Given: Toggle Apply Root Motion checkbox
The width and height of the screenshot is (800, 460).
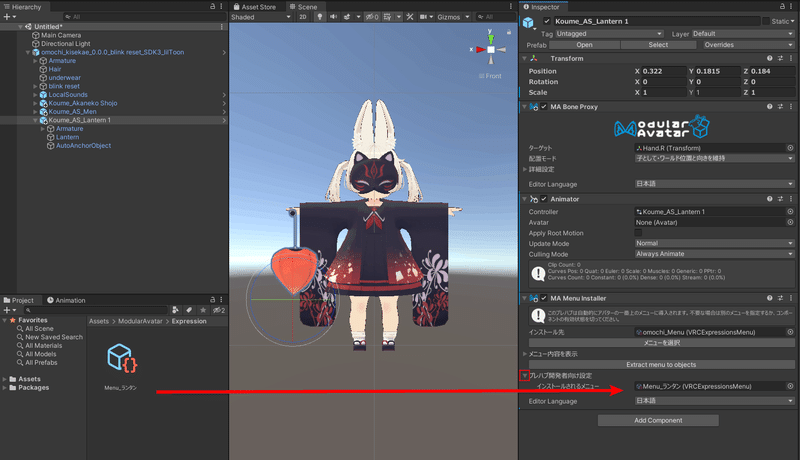Looking at the screenshot, I should tap(638, 233).
